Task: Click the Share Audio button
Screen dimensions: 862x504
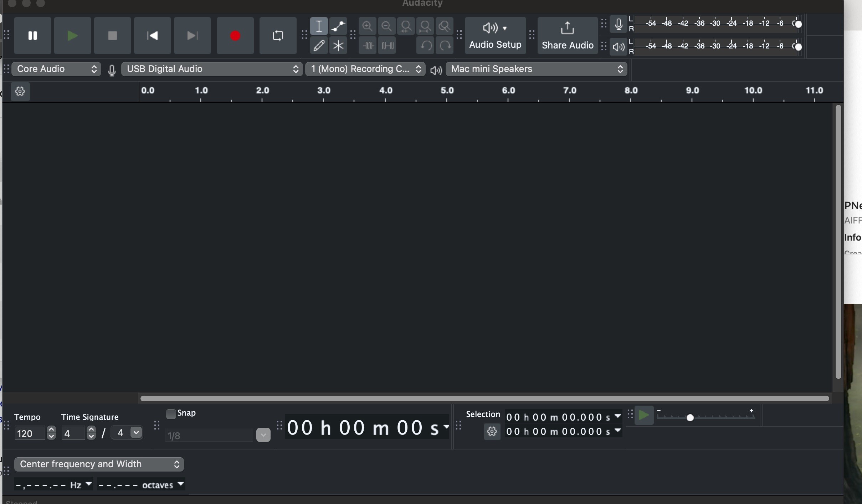Action: pyautogui.click(x=568, y=36)
